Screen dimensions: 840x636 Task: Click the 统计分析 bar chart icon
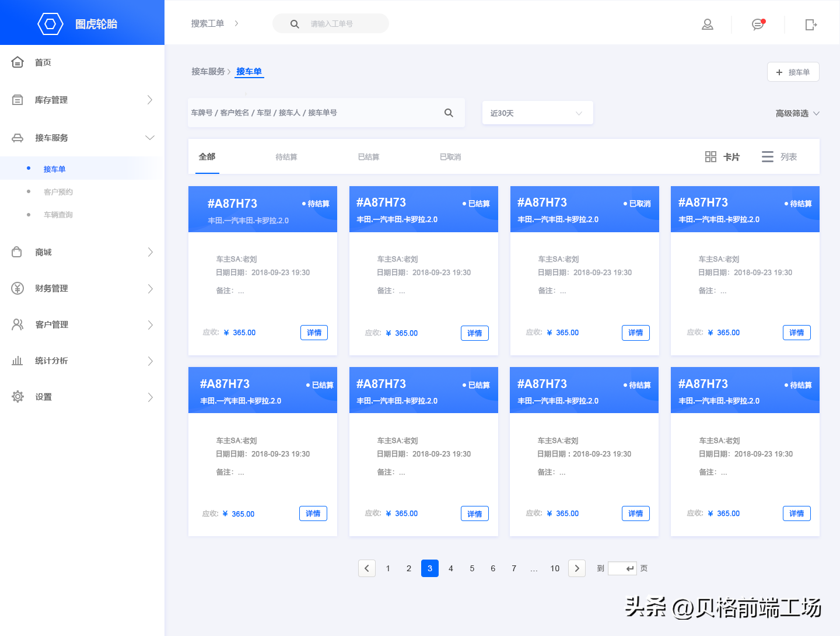click(x=17, y=361)
